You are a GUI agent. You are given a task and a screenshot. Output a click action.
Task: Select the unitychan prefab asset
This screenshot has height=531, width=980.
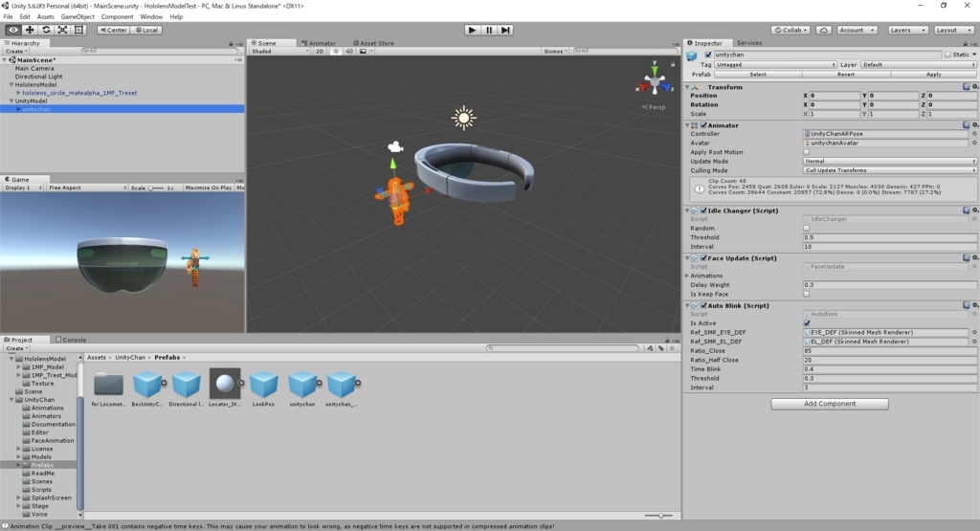tap(301, 388)
